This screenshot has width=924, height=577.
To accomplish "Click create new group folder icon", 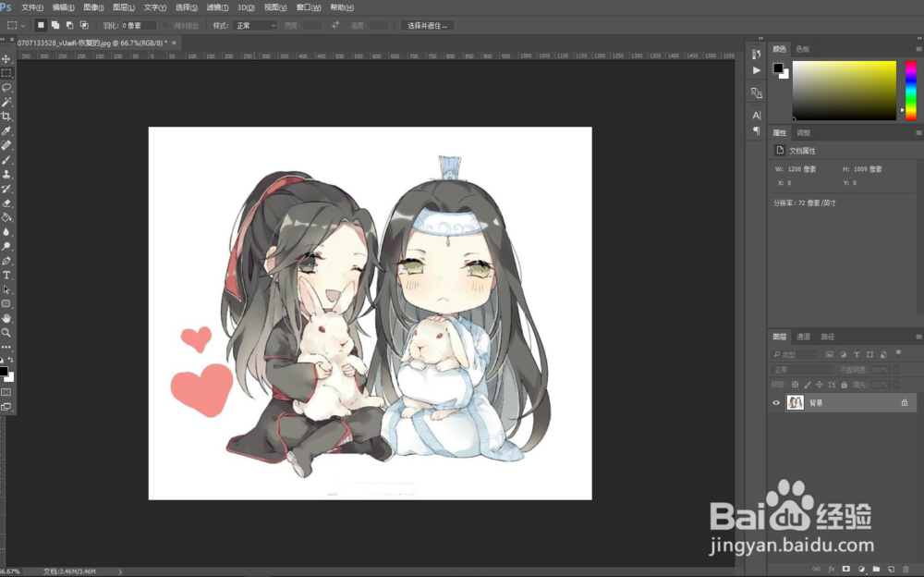I will point(876,570).
